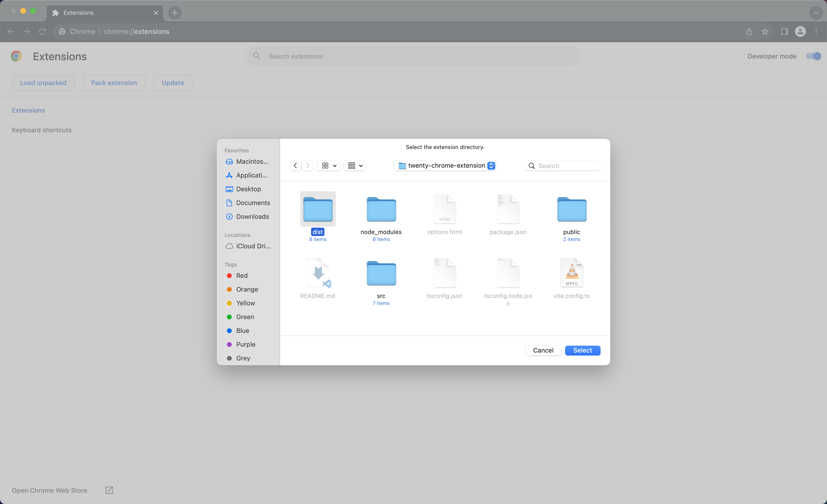Select the src folder icon

click(x=381, y=273)
